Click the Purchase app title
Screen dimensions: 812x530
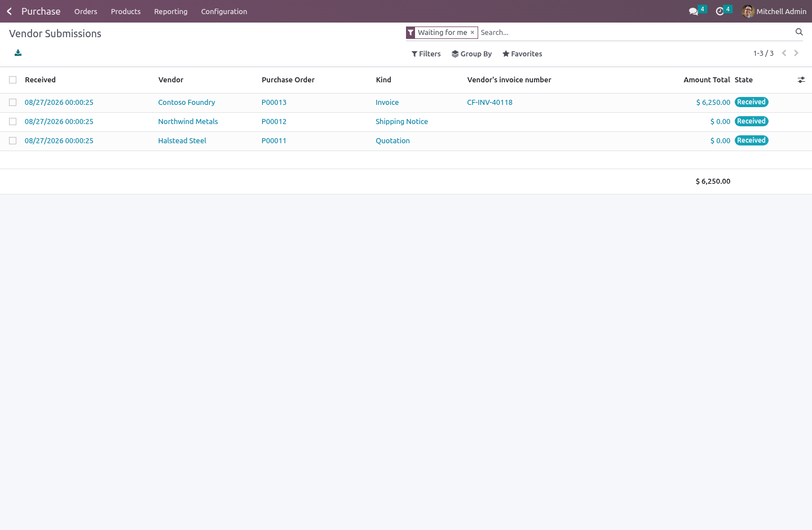click(x=41, y=11)
